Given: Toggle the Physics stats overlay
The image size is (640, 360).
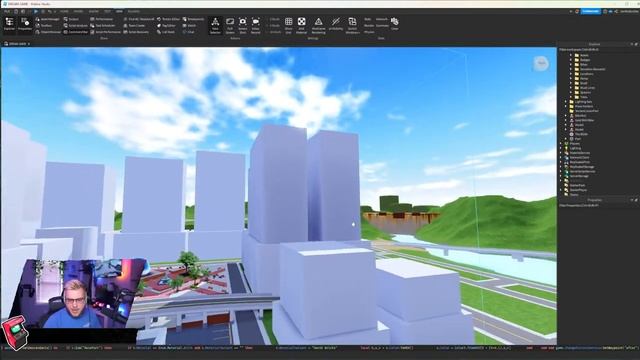Looking at the screenshot, I should [x=369, y=31].
